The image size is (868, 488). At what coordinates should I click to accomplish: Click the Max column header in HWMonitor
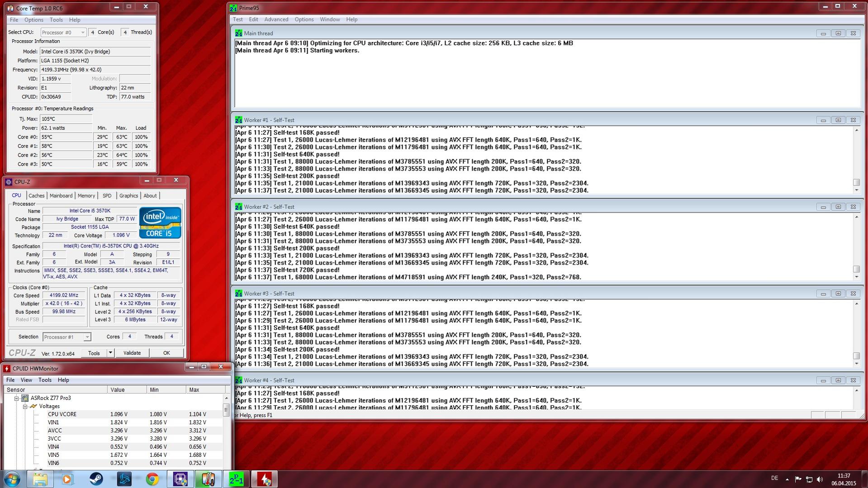pos(205,389)
